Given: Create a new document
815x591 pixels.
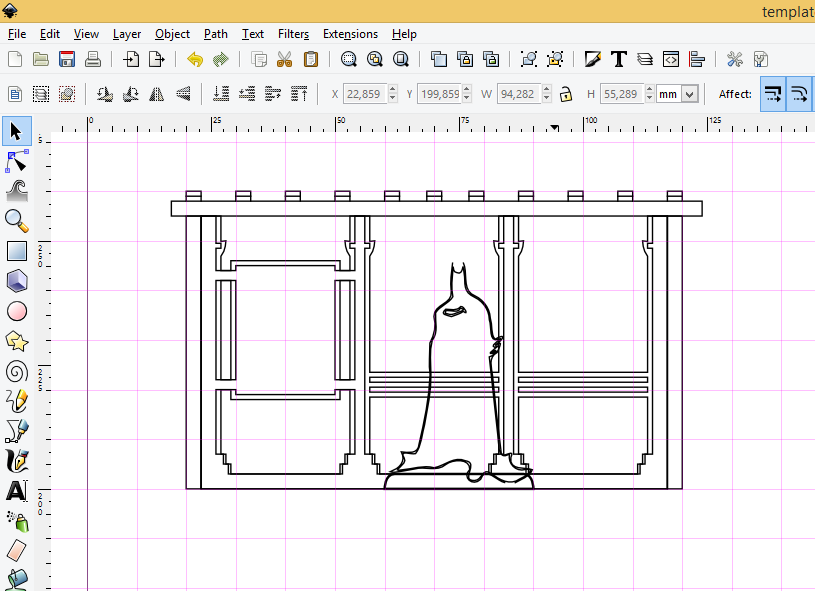Looking at the screenshot, I should click(x=15, y=59).
